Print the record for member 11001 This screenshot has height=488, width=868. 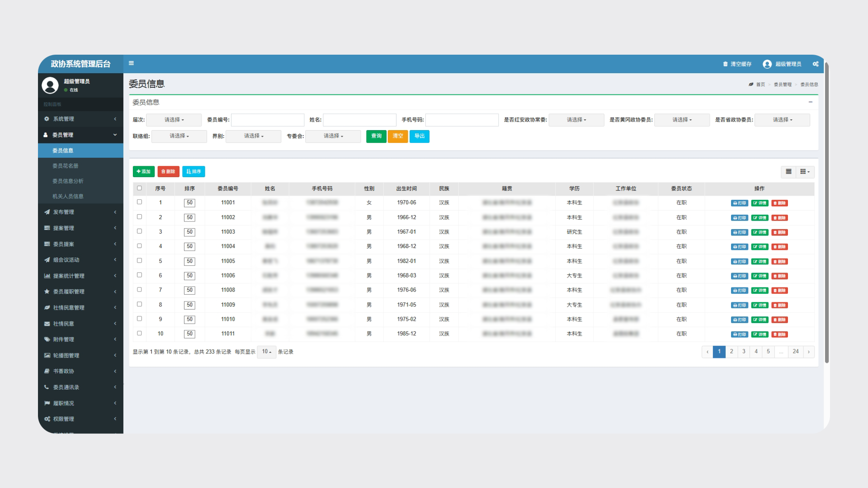click(x=740, y=203)
